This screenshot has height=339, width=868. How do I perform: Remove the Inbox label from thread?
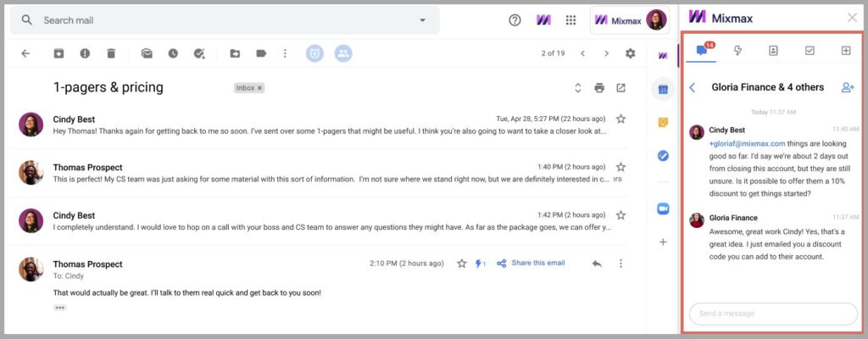coord(260,87)
